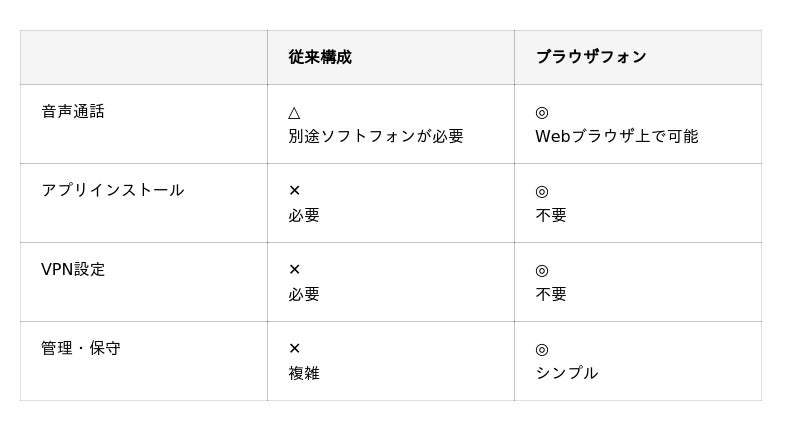Click the ◎ symbol in the 音声通話 row
Viewport: 800px width, 431px height.
[542, 113]
